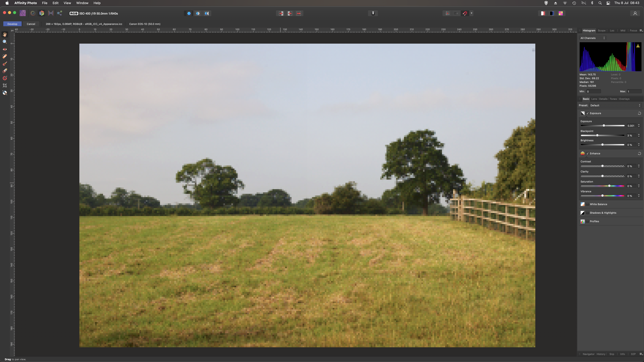Open the account profile icon

click(635, 13)
